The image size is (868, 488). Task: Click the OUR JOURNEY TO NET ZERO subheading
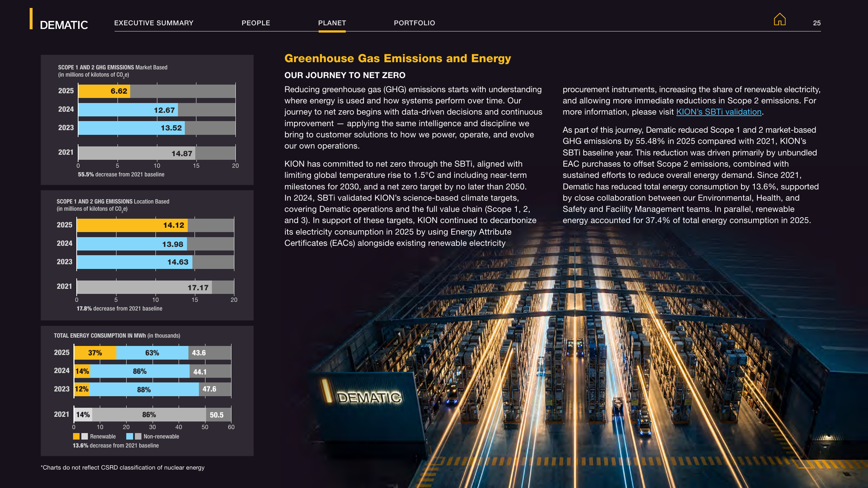coord(345,75)
